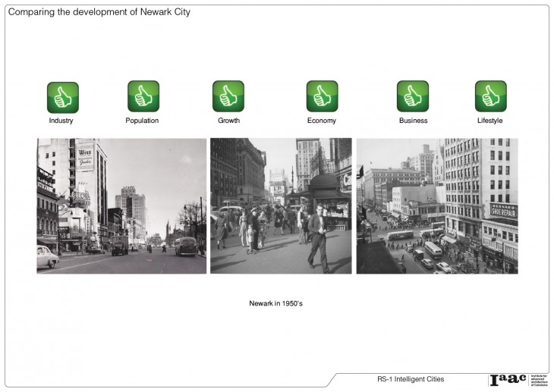Click the thumbs-up icon above Lifestyle
554x392 pixels.
tap(490, 96)
